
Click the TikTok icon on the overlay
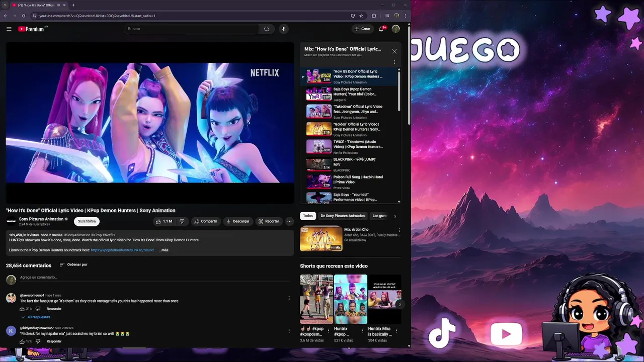coord(442,333)
